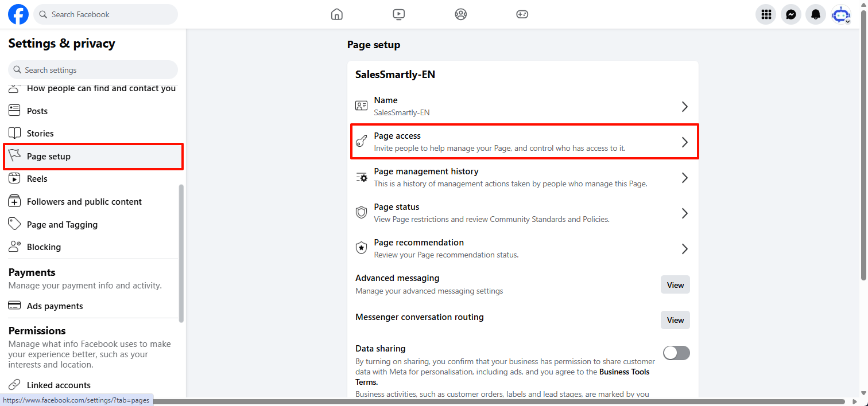868x406 pixels.
Task: Select Posts in settings sidebar
Action: coord(93,111)
